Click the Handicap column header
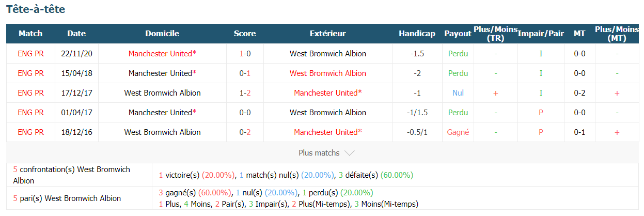This screenshot has width=644, height=216. 417,34
